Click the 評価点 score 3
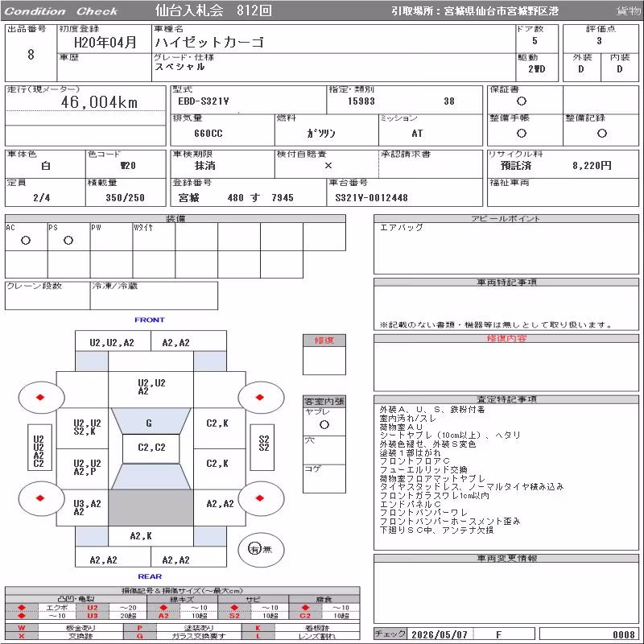Image resolution: width=644 pixels, height=644 pixels. click(x=599, y=41)
